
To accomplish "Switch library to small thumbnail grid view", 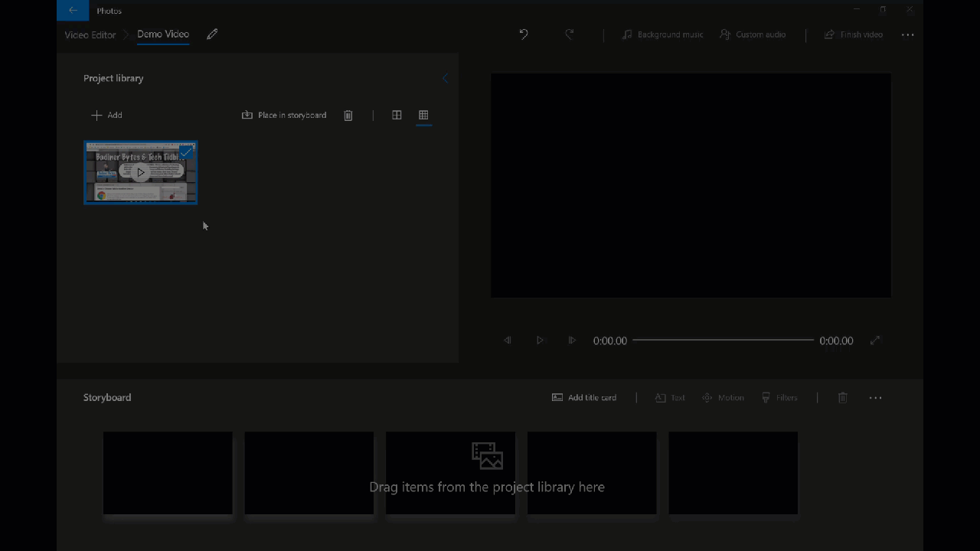I will 423,115.
